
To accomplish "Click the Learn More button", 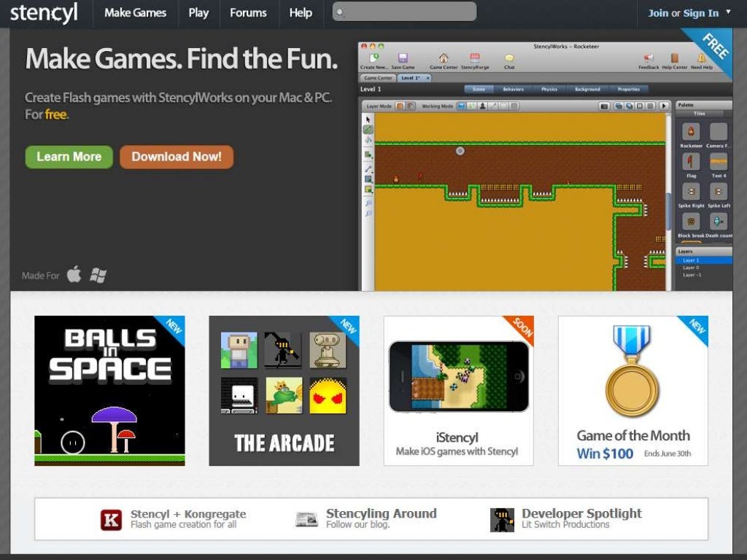I will click(x=69, y=157).
